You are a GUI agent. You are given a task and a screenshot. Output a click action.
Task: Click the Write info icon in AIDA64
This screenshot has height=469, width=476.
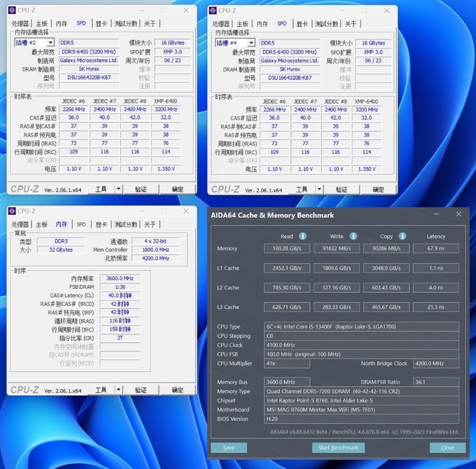[x=353, y=236]
